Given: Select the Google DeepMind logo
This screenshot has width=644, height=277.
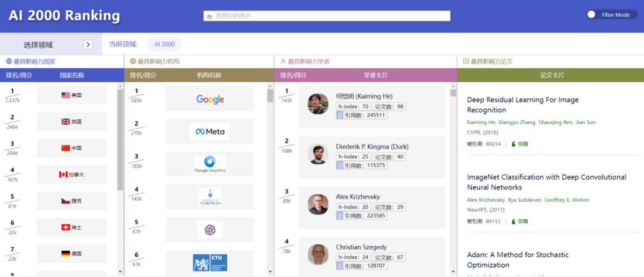Looking at the screenshot, I should click(210, 164).
